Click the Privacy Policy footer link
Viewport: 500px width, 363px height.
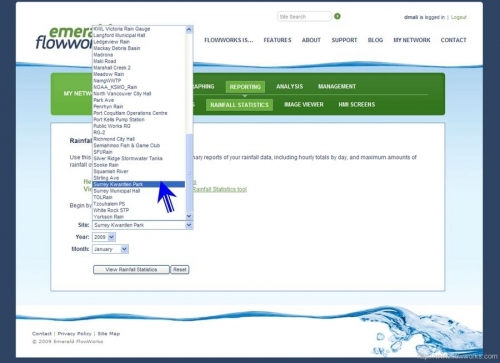click(74, 334)
